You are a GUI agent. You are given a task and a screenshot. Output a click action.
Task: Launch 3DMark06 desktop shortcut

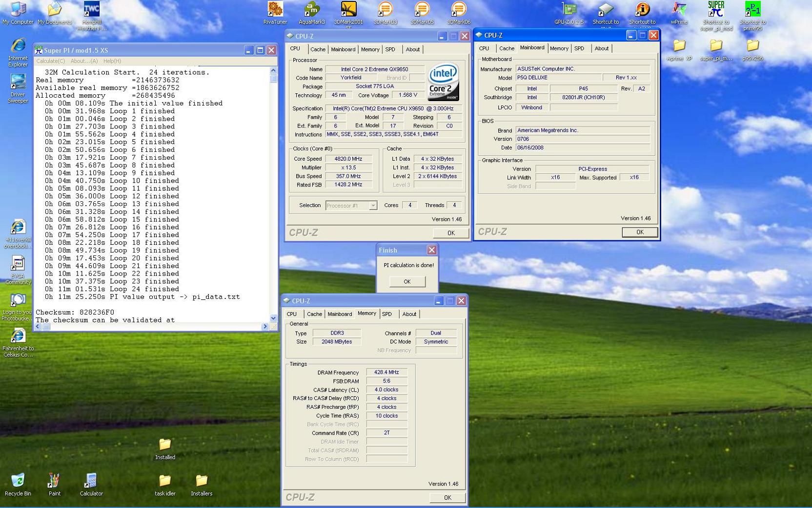point(459,13)
